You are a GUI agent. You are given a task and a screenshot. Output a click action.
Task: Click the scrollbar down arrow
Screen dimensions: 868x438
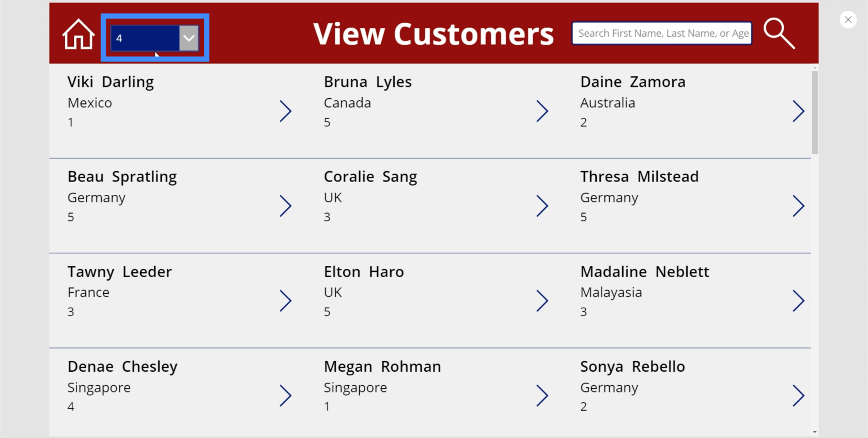[x=815, y=432]
